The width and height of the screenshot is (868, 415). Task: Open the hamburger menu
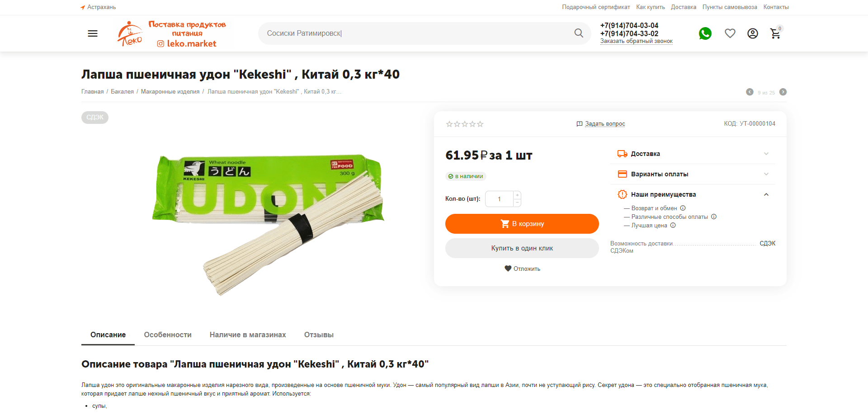coord(93,33)
